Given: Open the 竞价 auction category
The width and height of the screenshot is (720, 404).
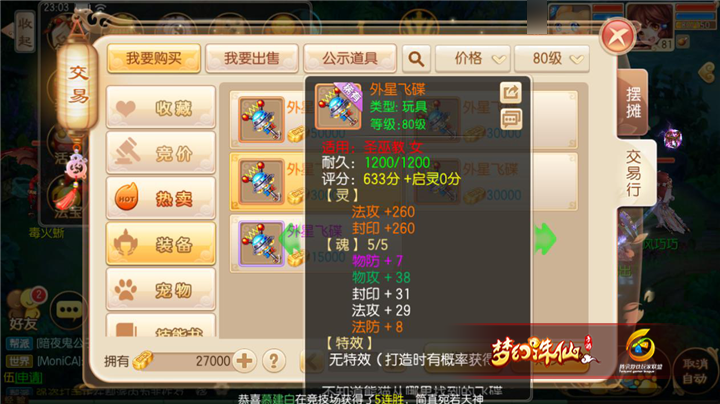Looking at the screenshot, I should click(161, 153).
